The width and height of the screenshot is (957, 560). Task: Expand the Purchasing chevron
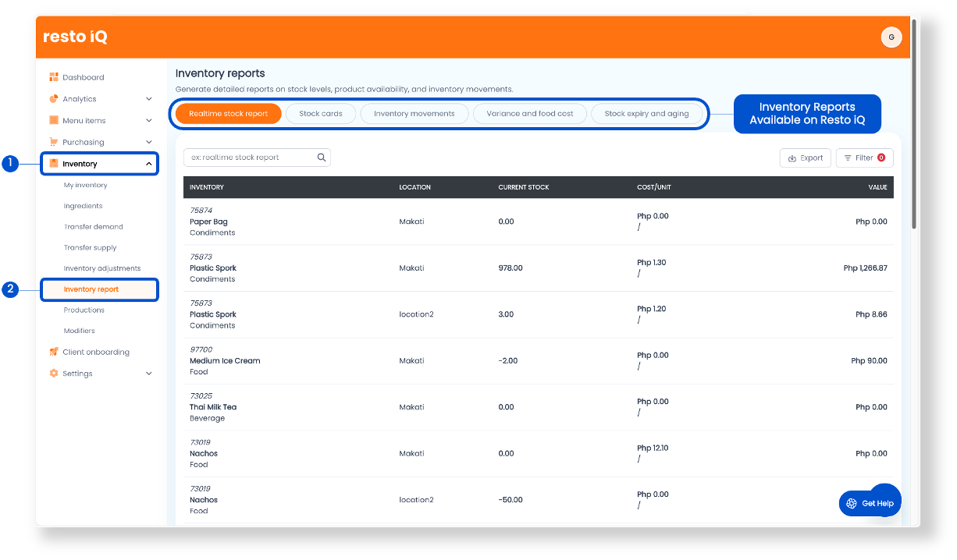click(149, 142)
